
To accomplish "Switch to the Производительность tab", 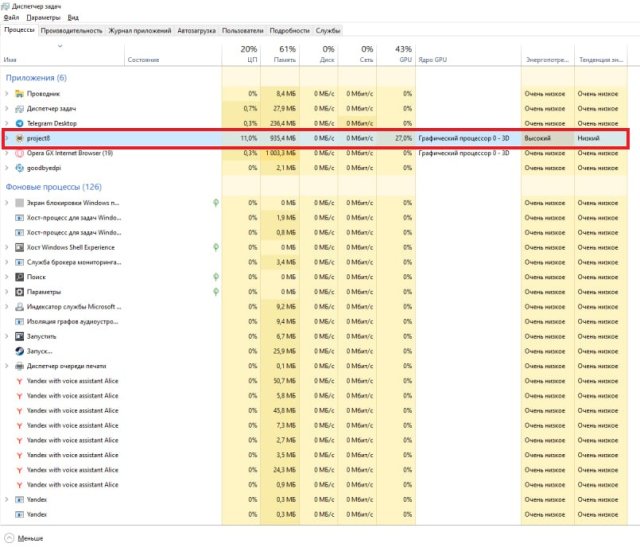I will (x=71, y=31).
